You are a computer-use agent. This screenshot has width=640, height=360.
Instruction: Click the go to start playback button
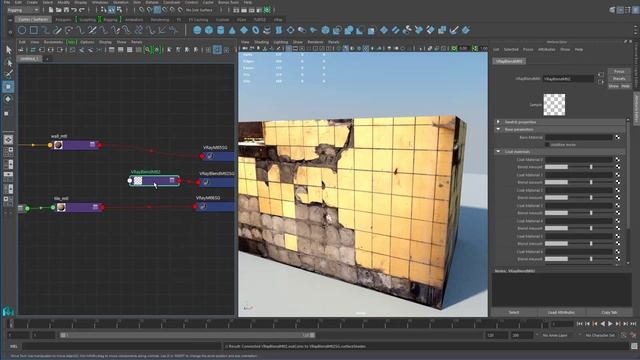579,324
